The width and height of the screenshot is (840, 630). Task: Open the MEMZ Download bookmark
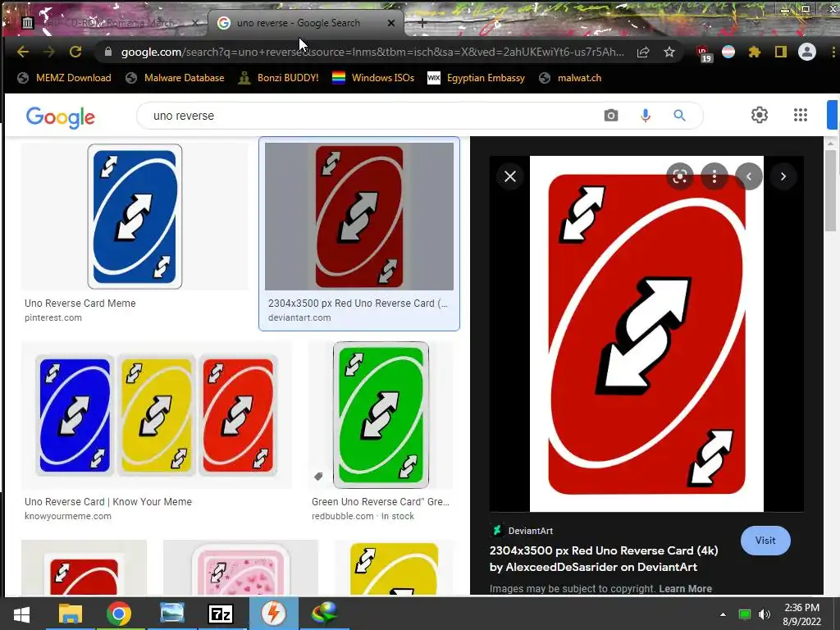point(64,78)
